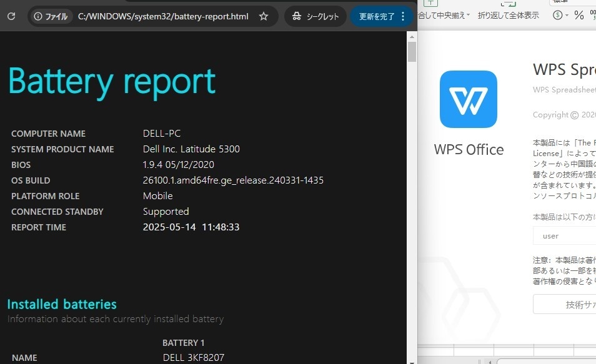Click the Installed batteries heading
This screenshot has height=364, width=596.
(x=62, y=304)
